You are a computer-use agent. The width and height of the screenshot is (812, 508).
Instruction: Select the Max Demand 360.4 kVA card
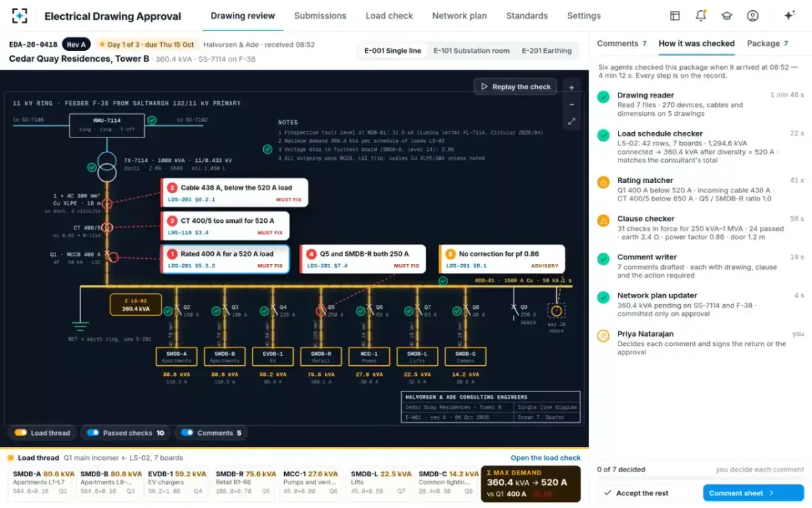531,484
